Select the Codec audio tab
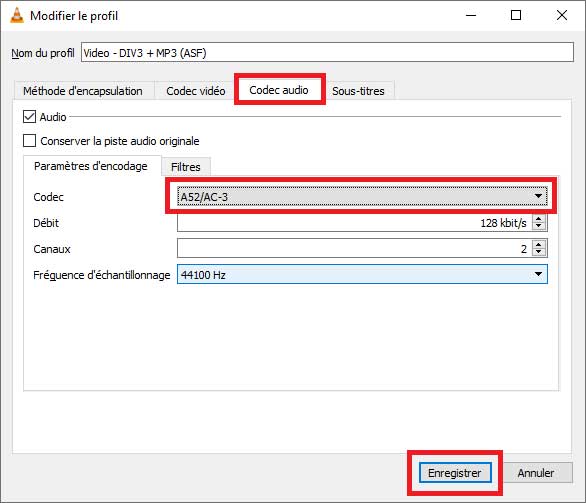 pos(279,90)
